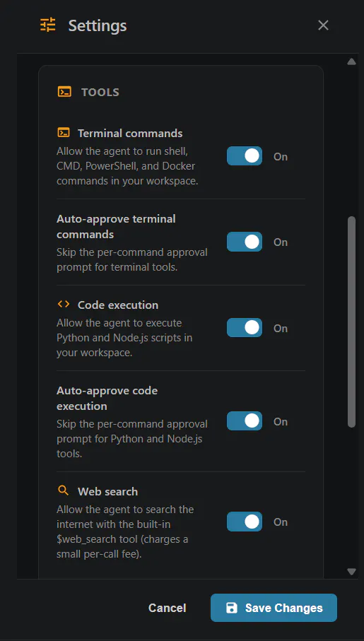The image size is (364, 641).
Task: Click the Terminal commands icon
Action: (64, 133)
